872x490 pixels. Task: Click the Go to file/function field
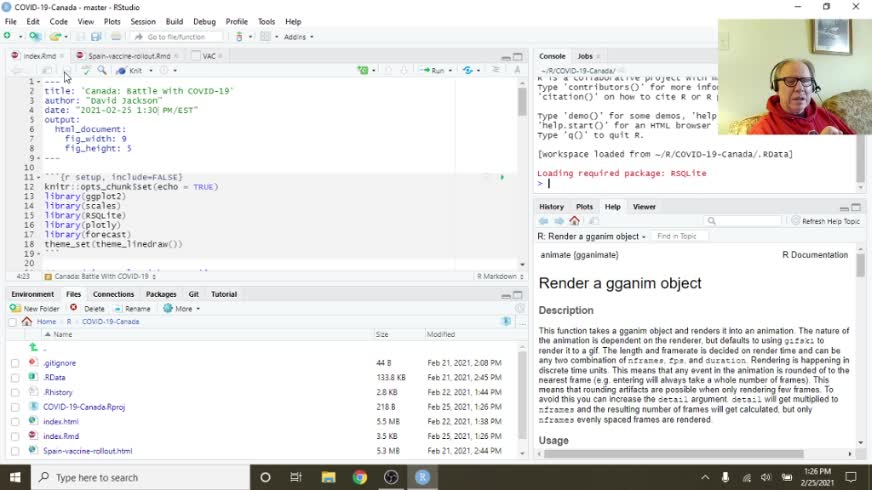[x=177, y=37]
